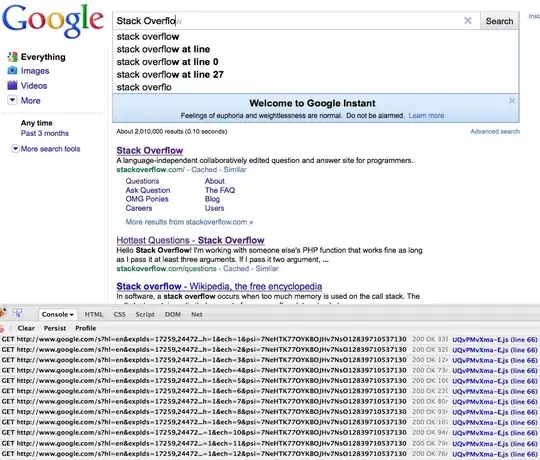Screen dimensions: 540x460
Task: Switch to the CSS tab in Firebug
Action: coord(120,314)
